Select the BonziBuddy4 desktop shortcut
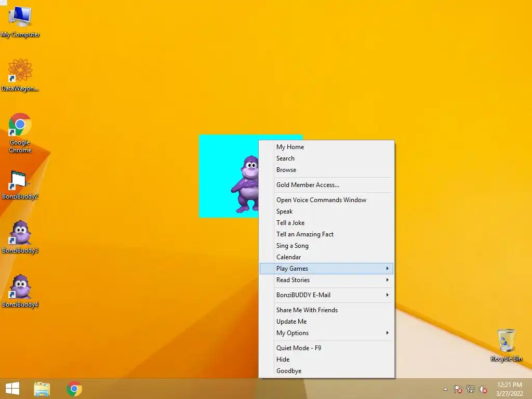 tap(20, 291)
